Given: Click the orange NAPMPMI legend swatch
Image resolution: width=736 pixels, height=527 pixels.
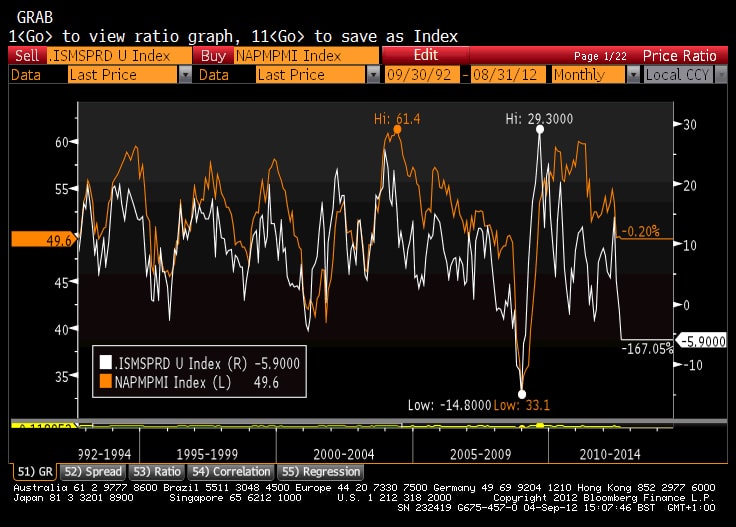Looking at the screenshot, I should coord(104,381).
